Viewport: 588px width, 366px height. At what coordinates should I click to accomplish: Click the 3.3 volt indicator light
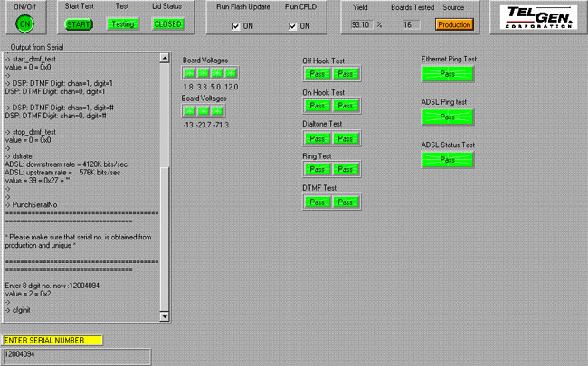point(204,73)
